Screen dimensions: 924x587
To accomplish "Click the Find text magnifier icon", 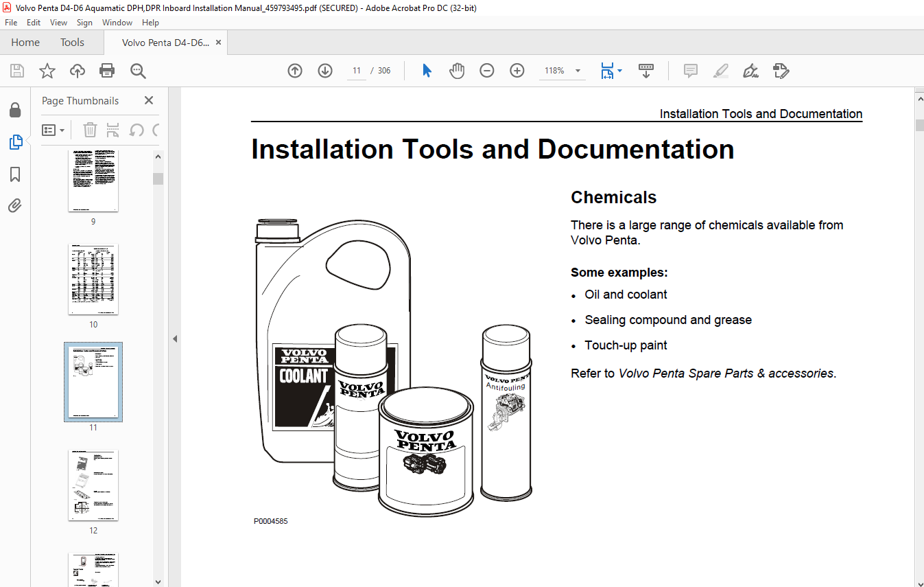I will pyautogui.click(x=138, y=71).
